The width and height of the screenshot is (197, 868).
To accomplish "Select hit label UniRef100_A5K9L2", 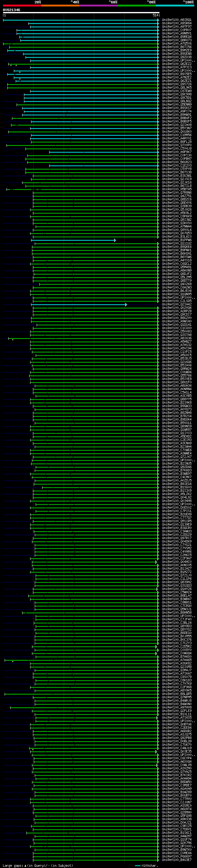I will (x=176, y=213).
